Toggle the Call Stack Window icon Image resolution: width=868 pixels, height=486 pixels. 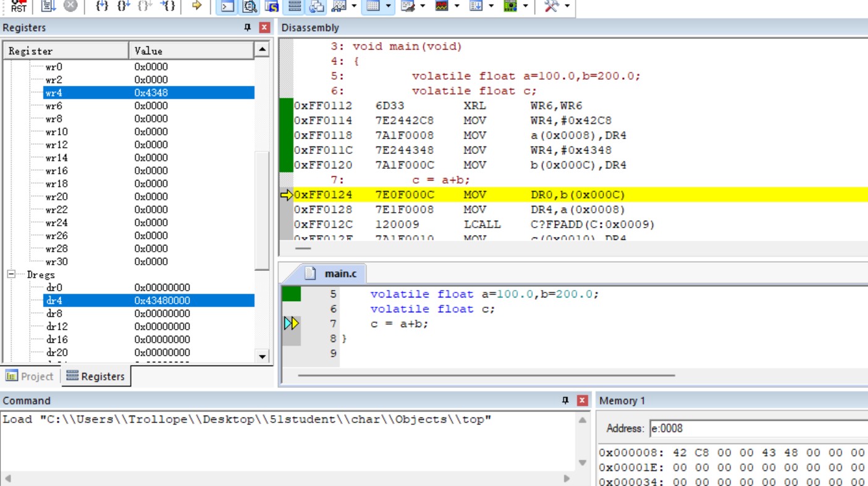[317, 6]
